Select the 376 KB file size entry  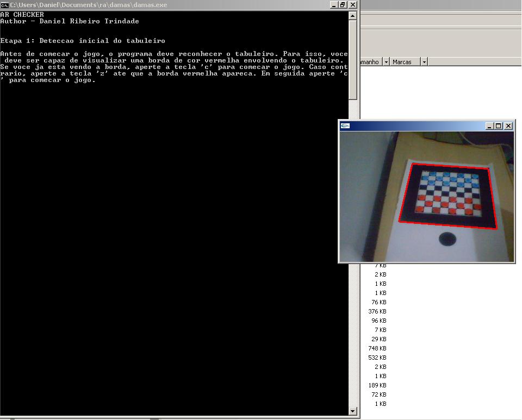[x=377, y=311]
